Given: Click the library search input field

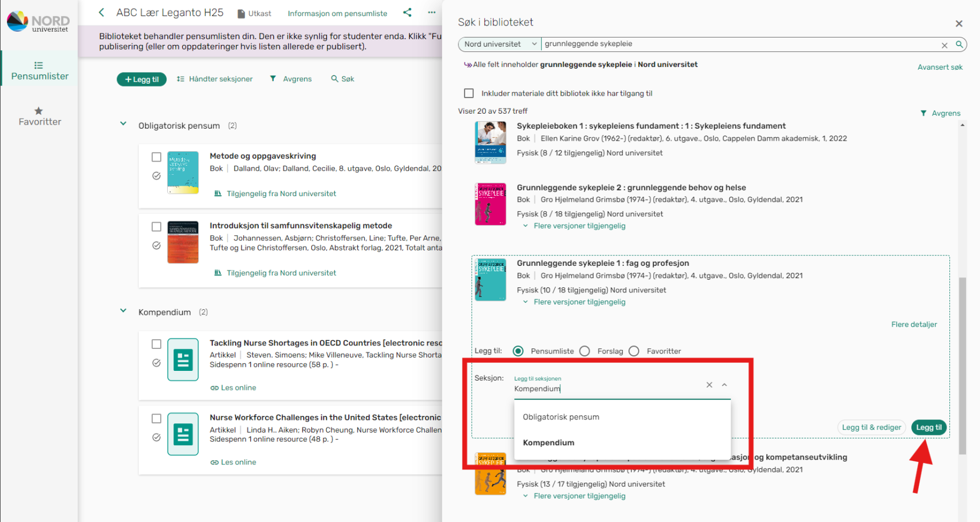Looking at the screenshot, I should (741, 44).
